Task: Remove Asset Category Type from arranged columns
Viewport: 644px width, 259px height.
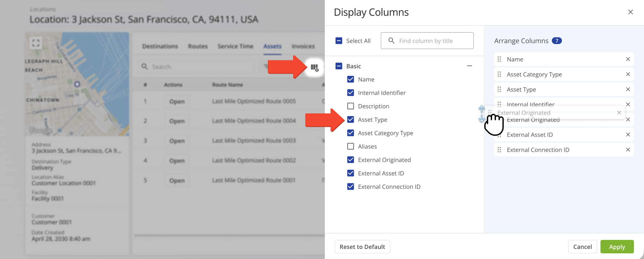Action: [628, 74]
